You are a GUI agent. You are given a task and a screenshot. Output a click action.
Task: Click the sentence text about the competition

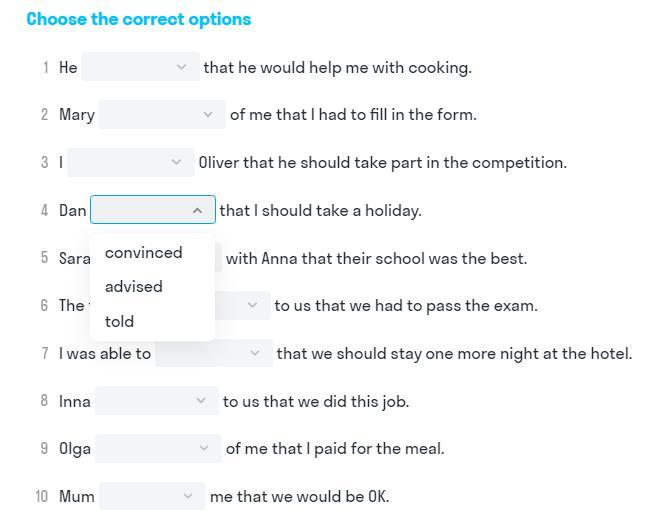(382, 162)
